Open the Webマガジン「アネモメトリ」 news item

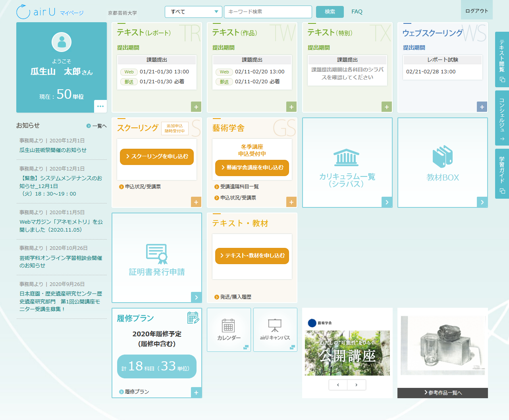61,226
